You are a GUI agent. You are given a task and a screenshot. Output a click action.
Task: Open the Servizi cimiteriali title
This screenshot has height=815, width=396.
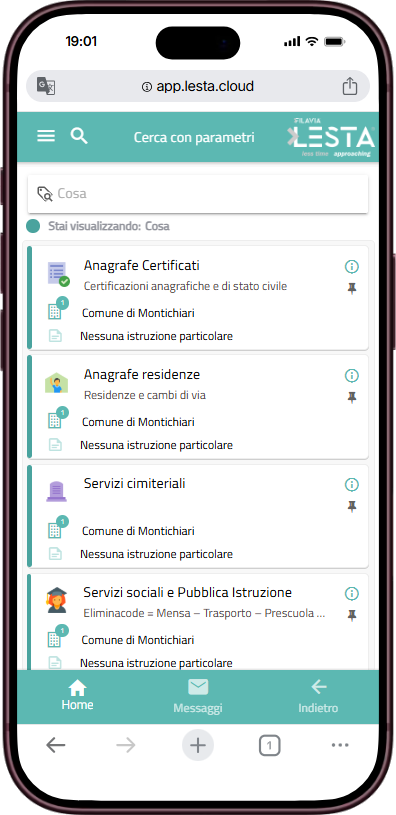pos(135,483)
